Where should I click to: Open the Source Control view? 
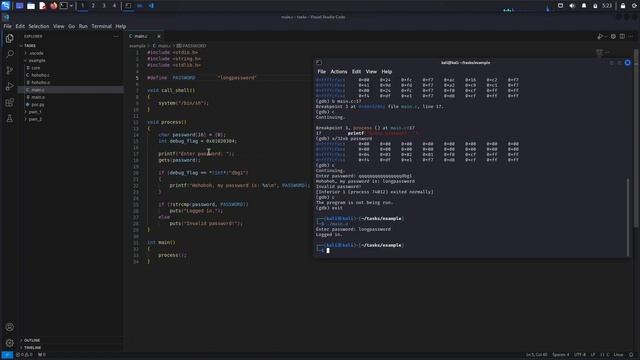click(x=9, y=70)
